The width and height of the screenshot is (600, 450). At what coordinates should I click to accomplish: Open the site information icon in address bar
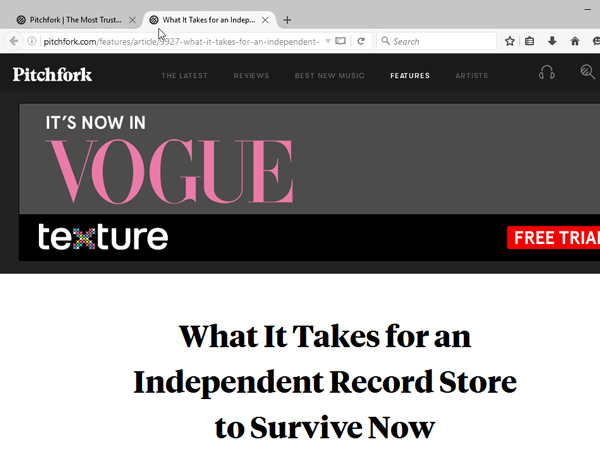pos(33,41)
